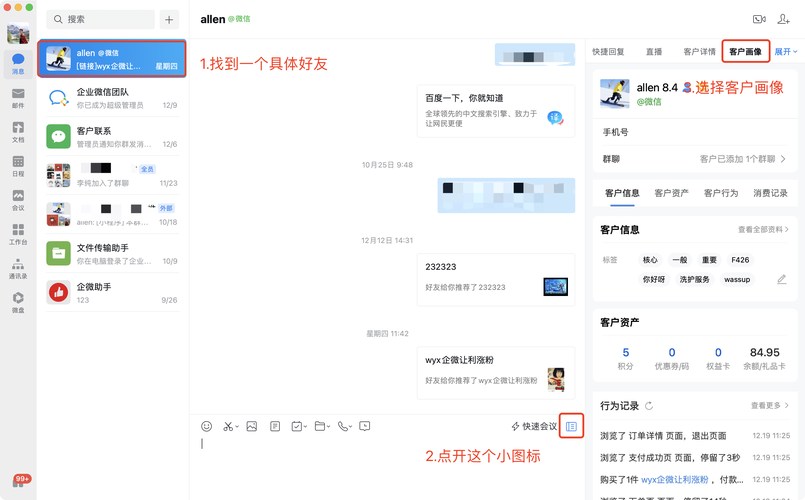Viewport: 805px width, 500px height.
Task: Expand the phone call dropdown arrow
Action: click(x=351, y=427)
